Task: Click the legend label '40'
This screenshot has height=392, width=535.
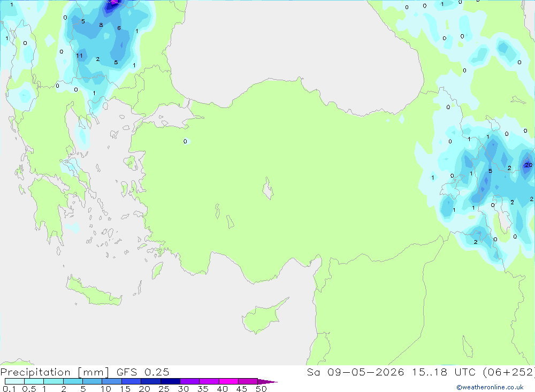Action: (222, 389)
